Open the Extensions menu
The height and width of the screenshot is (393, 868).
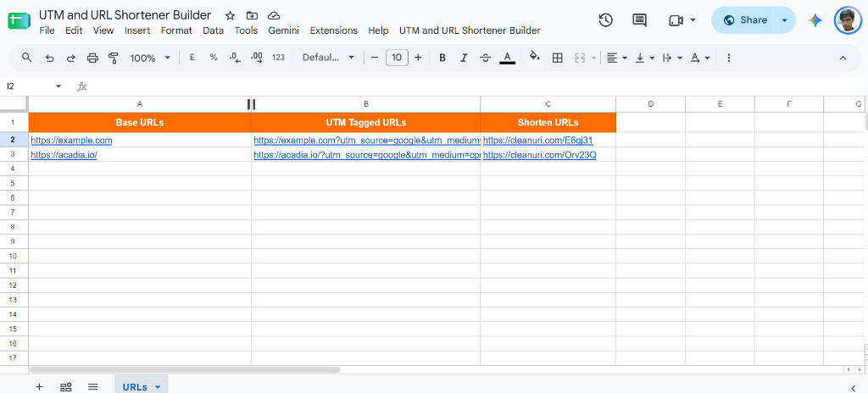click(x=334, y=30)
